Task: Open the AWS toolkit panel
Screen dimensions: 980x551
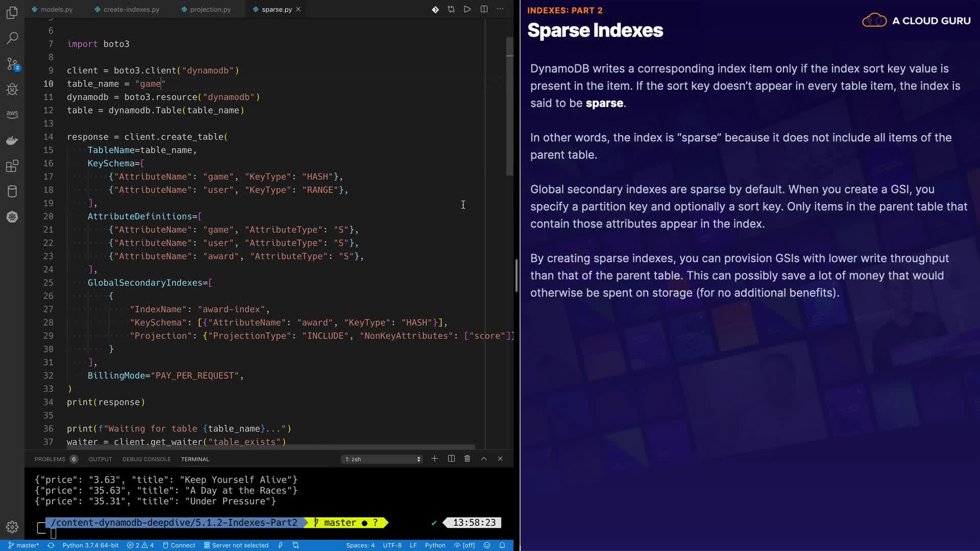Action: [x=12, y=114]
